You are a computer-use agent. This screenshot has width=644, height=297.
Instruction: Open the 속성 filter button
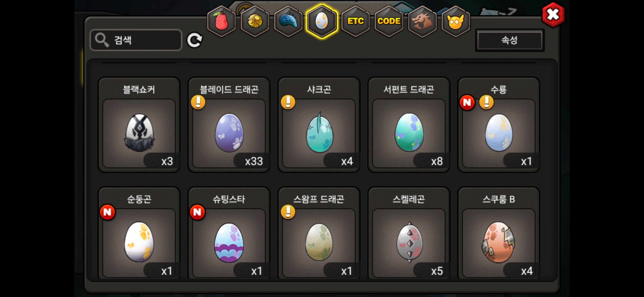coord(510,40)
